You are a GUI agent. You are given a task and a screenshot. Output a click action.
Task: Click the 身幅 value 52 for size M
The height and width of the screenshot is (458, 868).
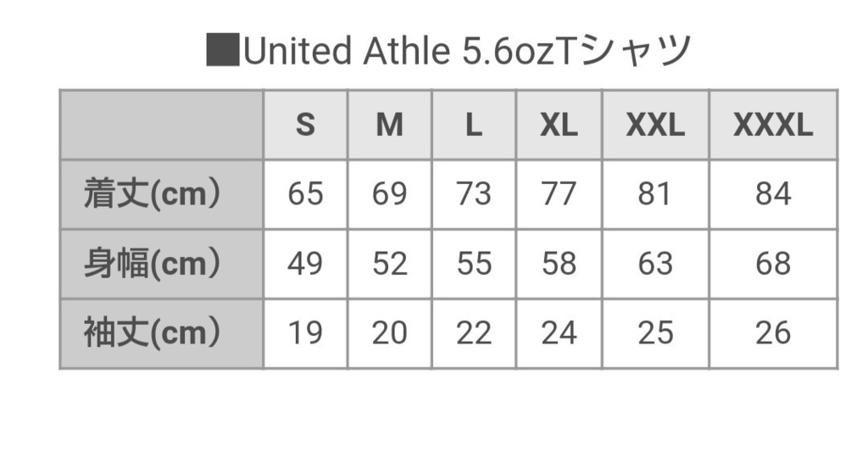click(x=389, y=264)
